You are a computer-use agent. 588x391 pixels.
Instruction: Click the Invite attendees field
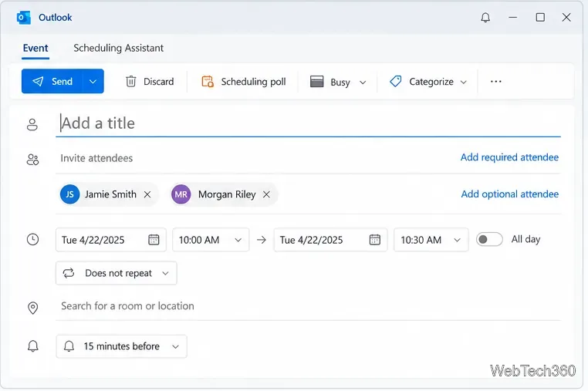(255, 158)
